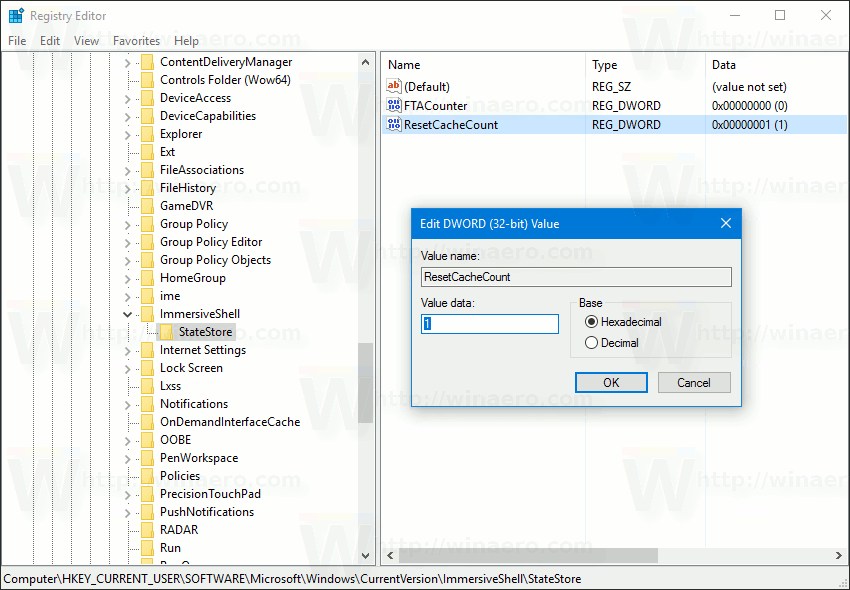Click the Lock Screen folder icon

point(147,368)
